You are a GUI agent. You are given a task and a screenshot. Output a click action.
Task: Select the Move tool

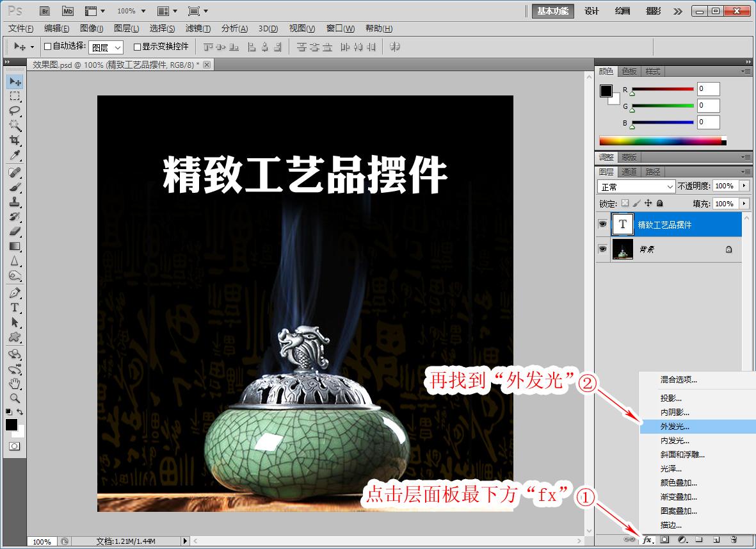tap(14, 81)
